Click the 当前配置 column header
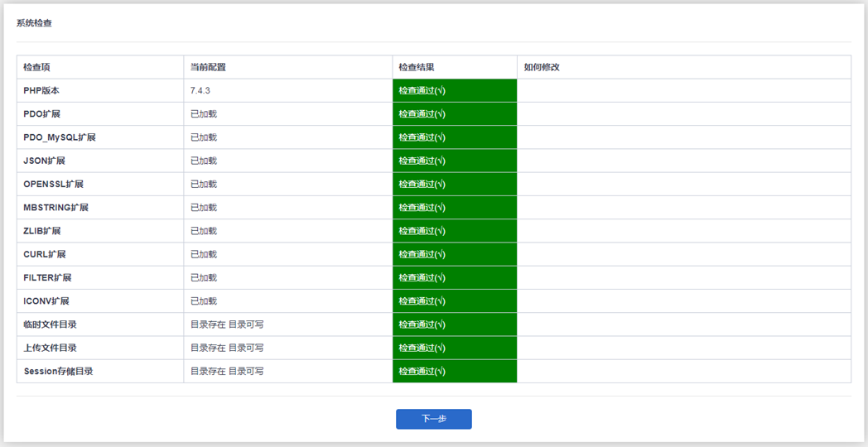This screenshot has width=868, height=447. coord(208,67)
